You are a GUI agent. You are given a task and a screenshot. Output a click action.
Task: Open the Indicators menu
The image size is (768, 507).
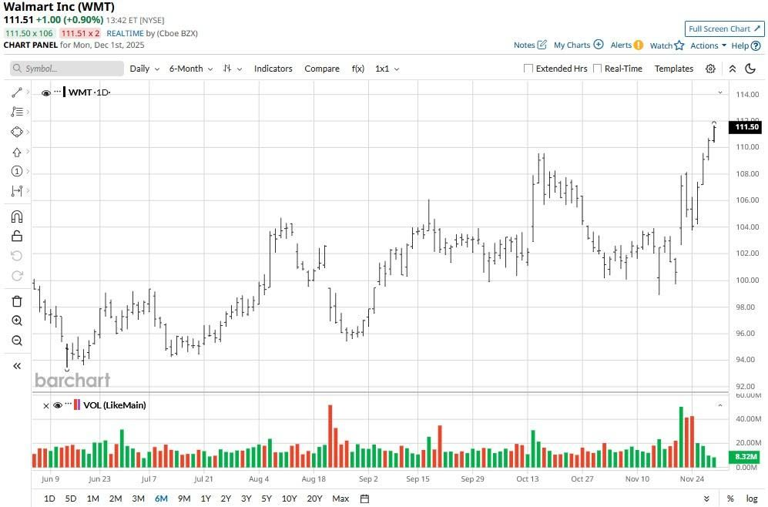pyautogui.click(x=273, y=69)
